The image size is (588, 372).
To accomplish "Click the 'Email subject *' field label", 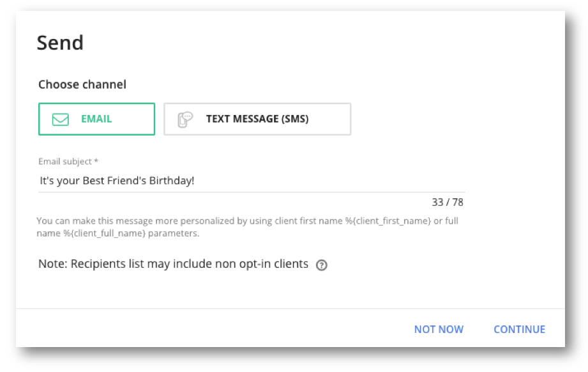I will pyautogui.click(x=68, y=162).
